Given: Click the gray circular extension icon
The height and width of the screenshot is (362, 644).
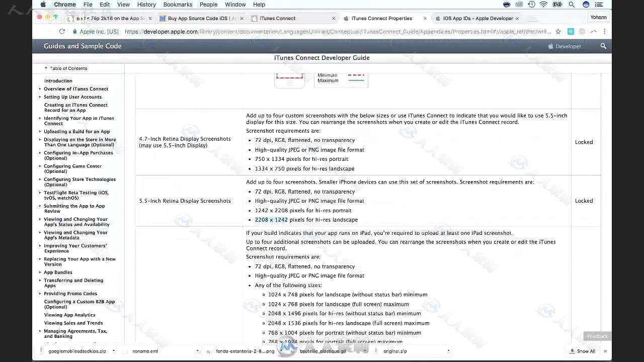Looking at the screenshot, I should point(582,31).
